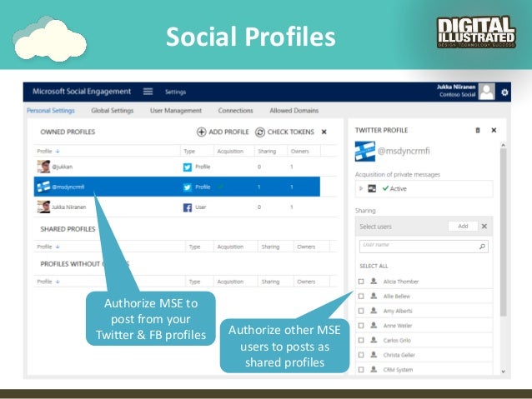532x399 pixels.
Task: Click the User name search input field
Action: [424, 247]
